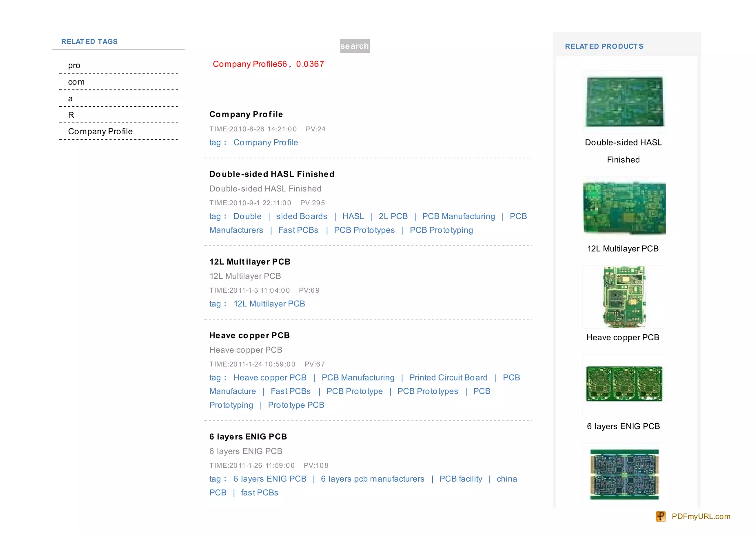Open the Double-sided HASL Finished product thumbnail

click(624, 102)
